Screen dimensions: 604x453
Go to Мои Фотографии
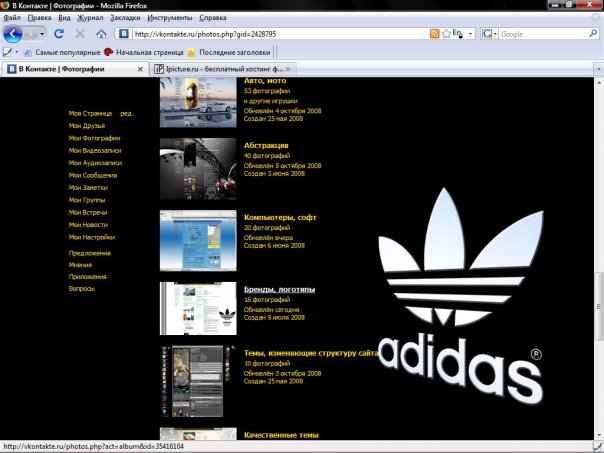94,138
